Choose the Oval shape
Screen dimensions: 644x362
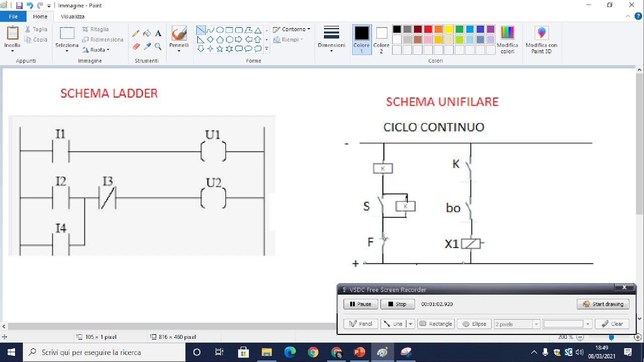click(x=220, y=30)
